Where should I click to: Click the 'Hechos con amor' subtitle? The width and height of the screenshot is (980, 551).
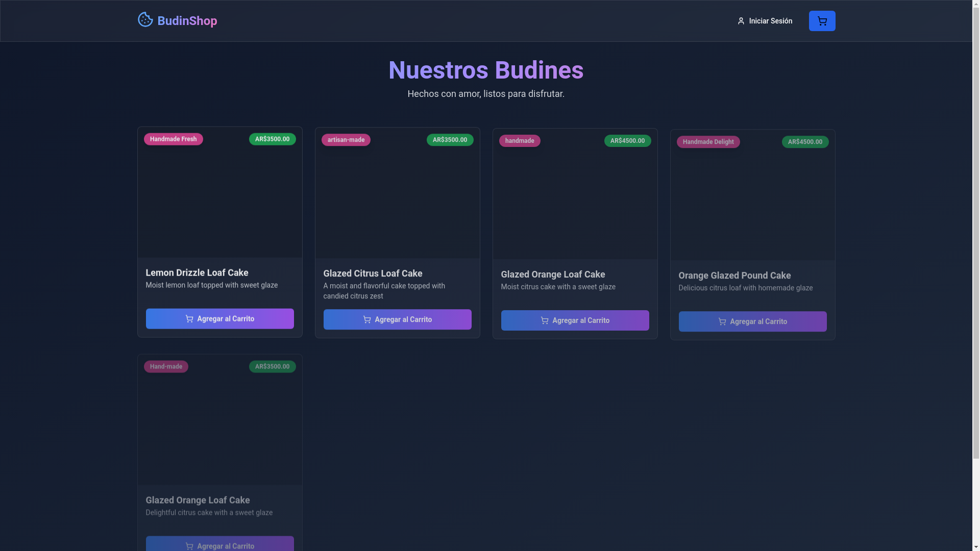[486, 94]
